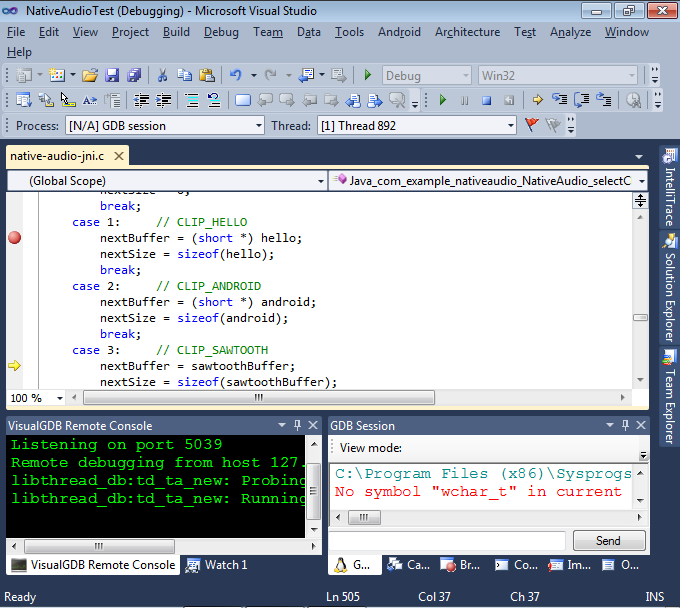Click the Increase Indent icon
Image resolution: width=680 pixels, height=608 pixels.
click(x=163, y=101)
